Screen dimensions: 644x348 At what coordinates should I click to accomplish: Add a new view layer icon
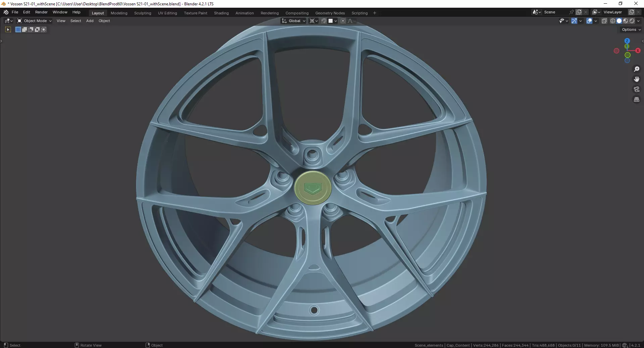(632, 12)
